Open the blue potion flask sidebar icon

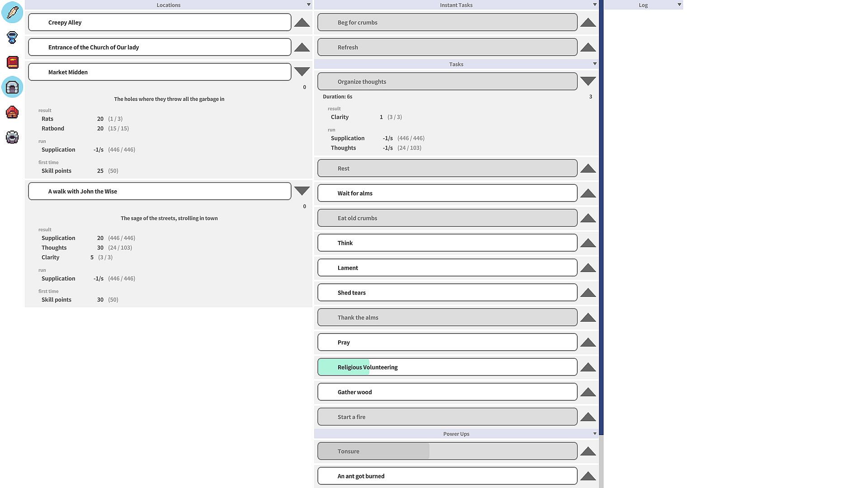[x=12, y=37]
